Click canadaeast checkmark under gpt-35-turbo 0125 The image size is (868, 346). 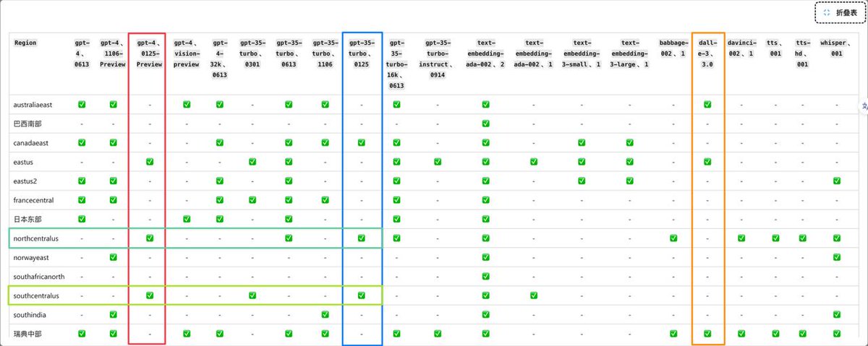coord(362,143)
